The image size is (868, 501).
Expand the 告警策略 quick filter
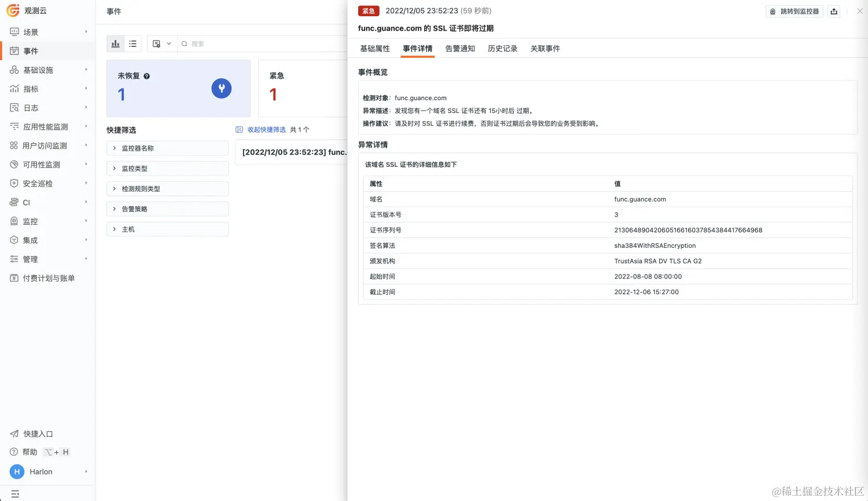[x=168, y=209]
